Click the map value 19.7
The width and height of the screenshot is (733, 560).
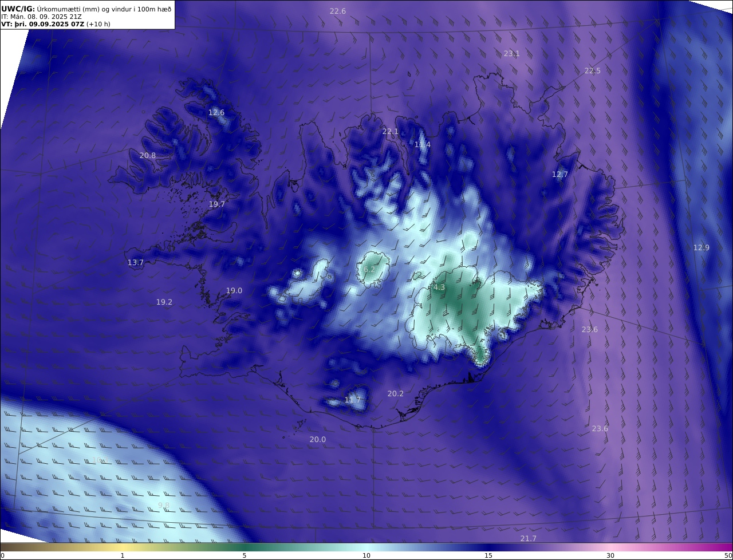click(217, 204)
